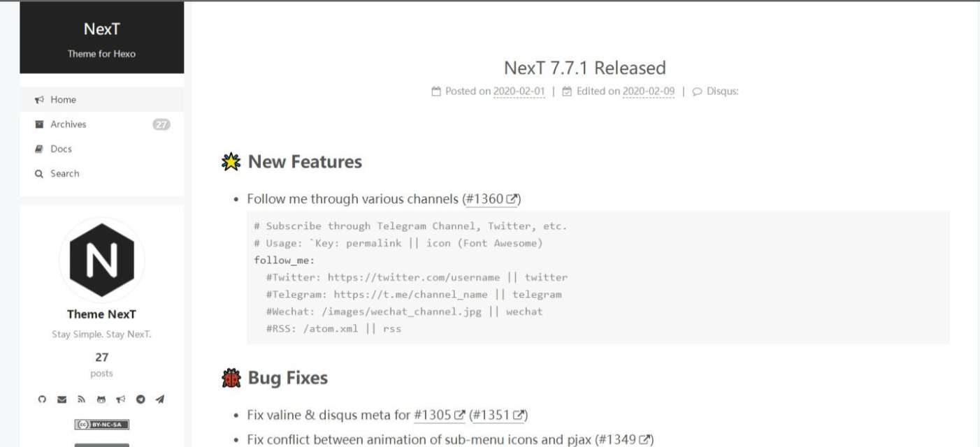
Task: Open the Docs menu item
Action: coord(62,149)
